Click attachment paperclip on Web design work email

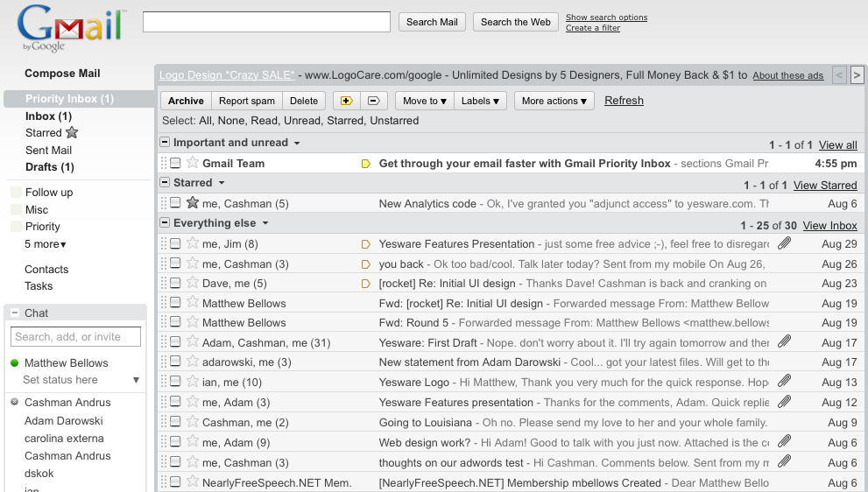[x=785, y=441]
